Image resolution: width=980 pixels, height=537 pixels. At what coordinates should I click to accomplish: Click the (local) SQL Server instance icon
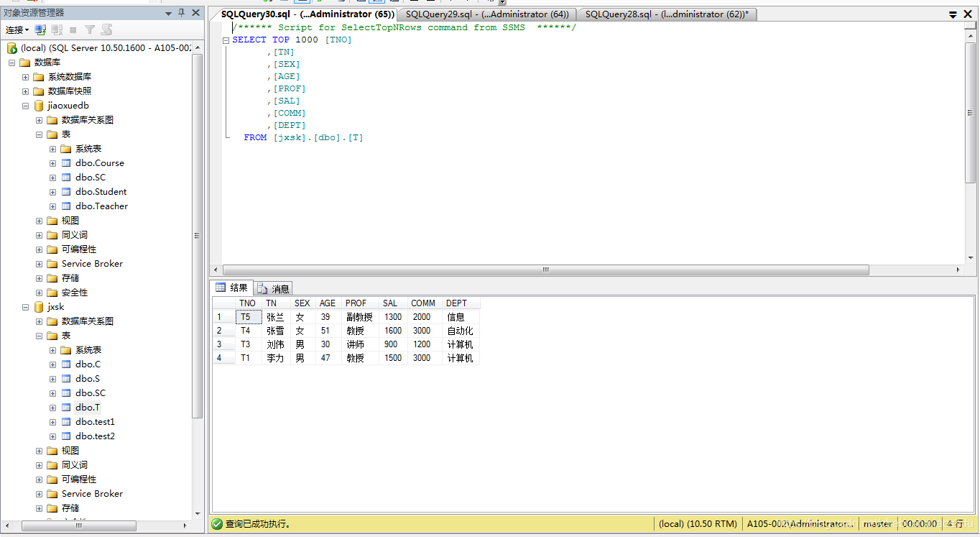(x=12, y=48)
